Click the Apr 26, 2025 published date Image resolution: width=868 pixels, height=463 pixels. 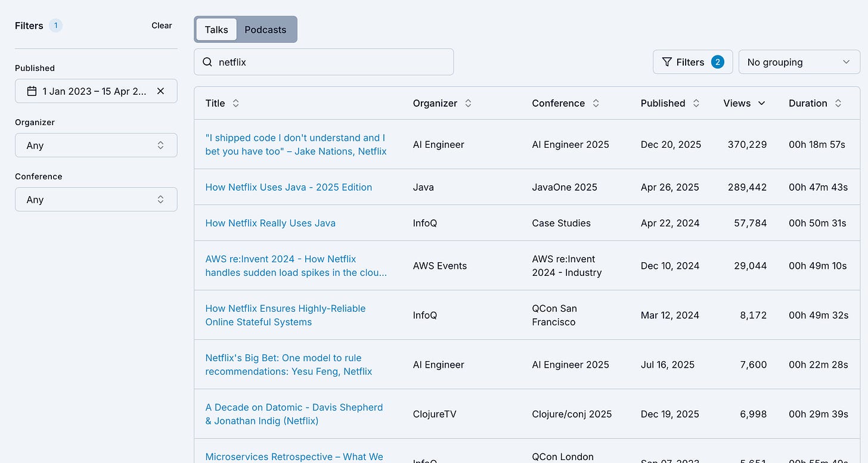(670, 187)
